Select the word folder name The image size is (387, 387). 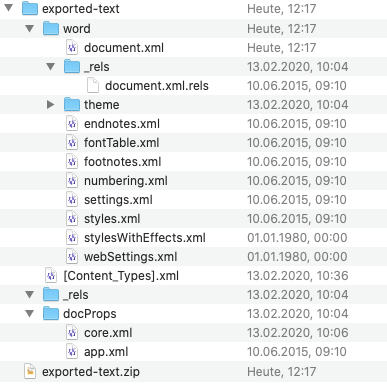coord(77,29)
